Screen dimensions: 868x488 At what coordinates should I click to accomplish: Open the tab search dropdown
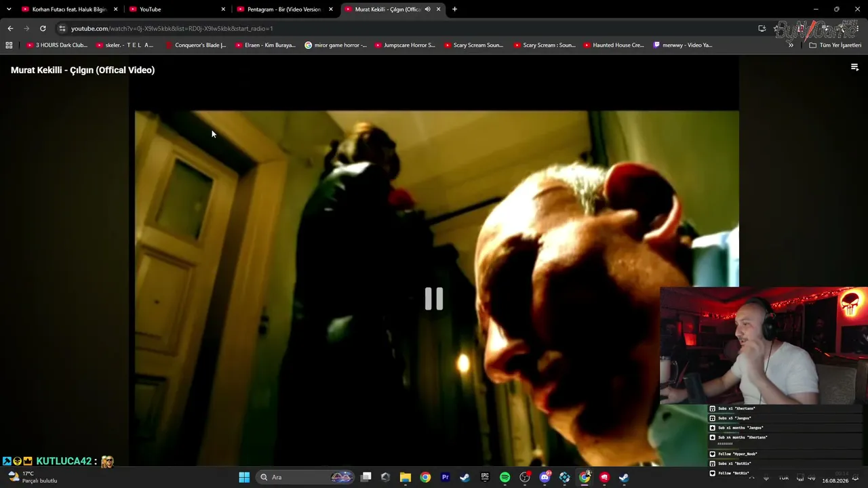pos(9,9)
